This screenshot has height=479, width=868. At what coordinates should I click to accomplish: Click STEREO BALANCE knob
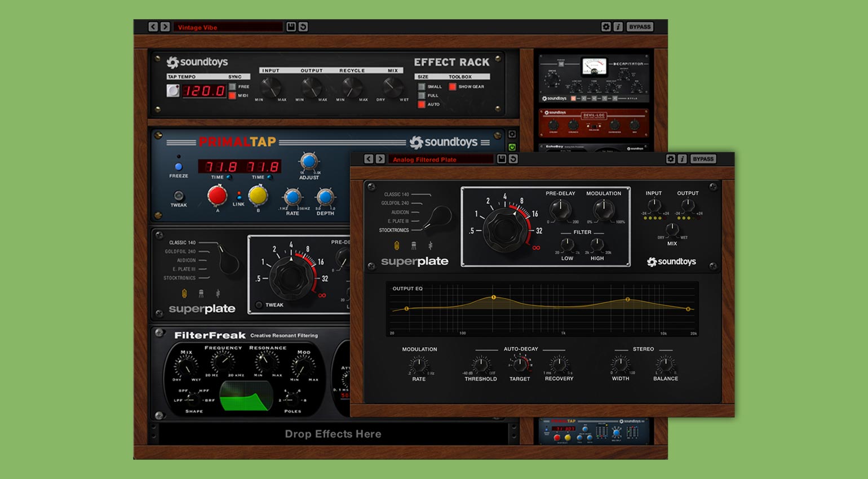click(665, 365)
